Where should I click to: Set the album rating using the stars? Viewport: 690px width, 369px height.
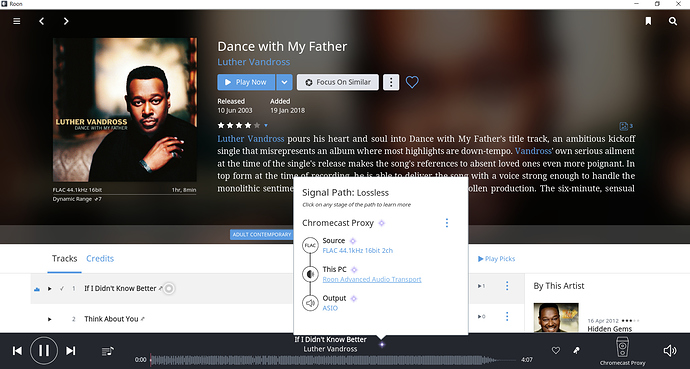(239, 125)
